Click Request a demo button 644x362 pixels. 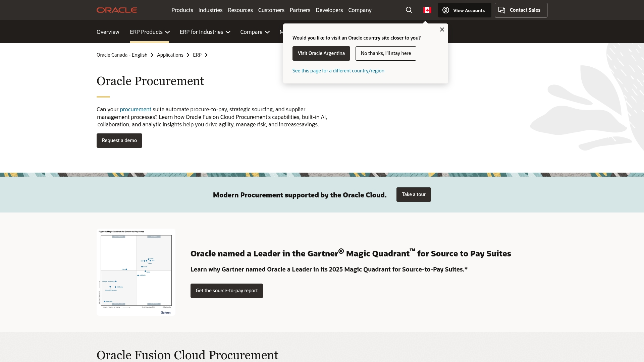tap(119, 140)
